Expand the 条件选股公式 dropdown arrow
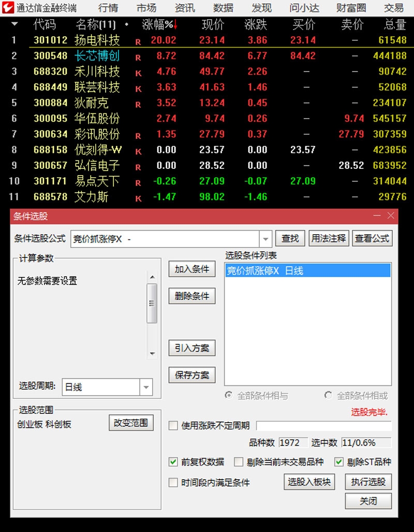The width and height of the screenshot is (414, 532). pyautogui.click(x=265, y=239)
